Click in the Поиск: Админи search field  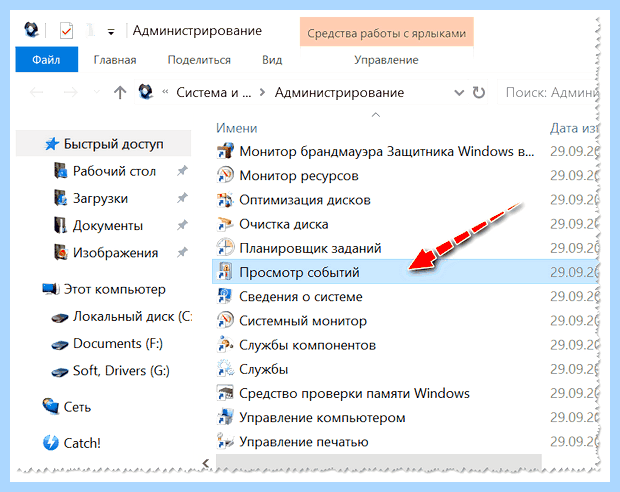548,93
